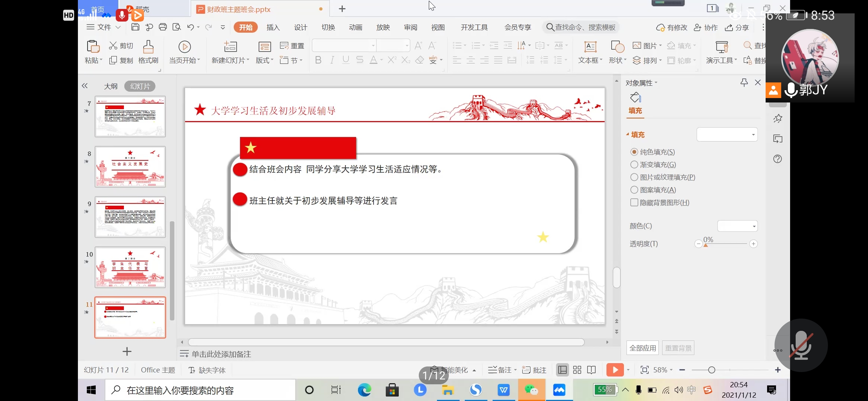The height and width of the screenshot is (401, 868).
Task: Click the 重置背景 button
Action: (678, 348)
